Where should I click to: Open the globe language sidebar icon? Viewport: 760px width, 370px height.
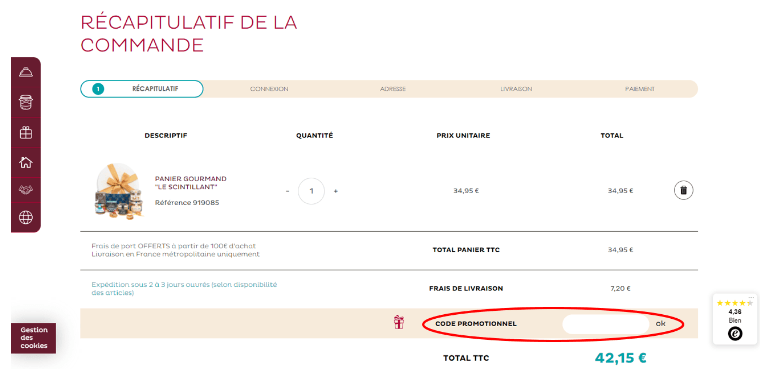tap(26, 217)
